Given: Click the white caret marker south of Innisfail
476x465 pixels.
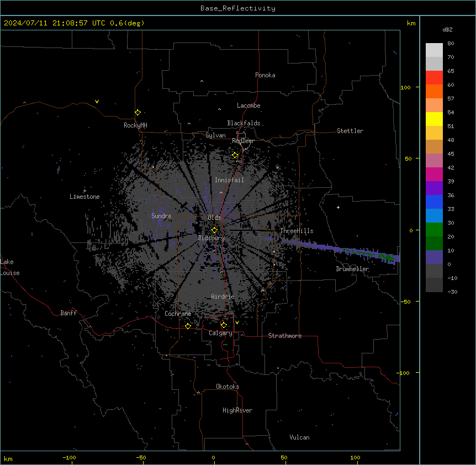Looking at the screenshot, I should pyautogui.click(x=221, y=192).
